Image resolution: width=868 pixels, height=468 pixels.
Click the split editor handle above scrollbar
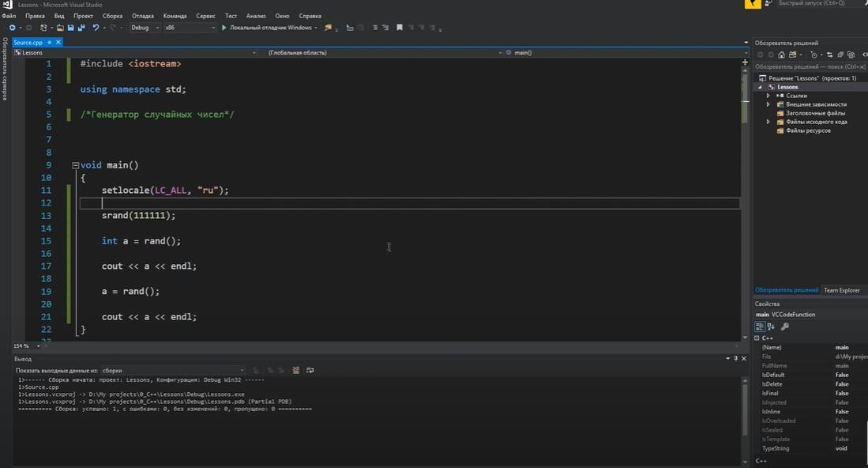(745, 62)
